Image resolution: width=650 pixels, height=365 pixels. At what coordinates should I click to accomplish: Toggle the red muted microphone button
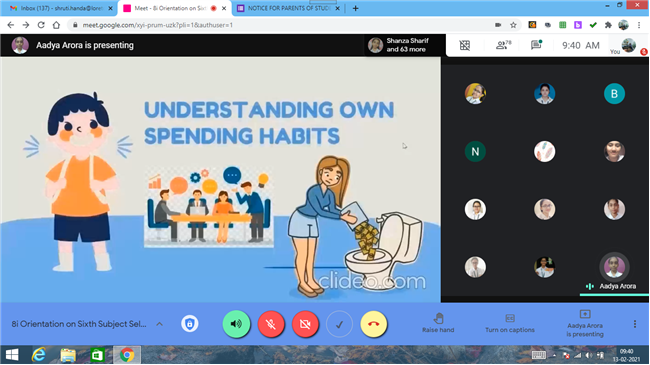[x=271, y=324]
